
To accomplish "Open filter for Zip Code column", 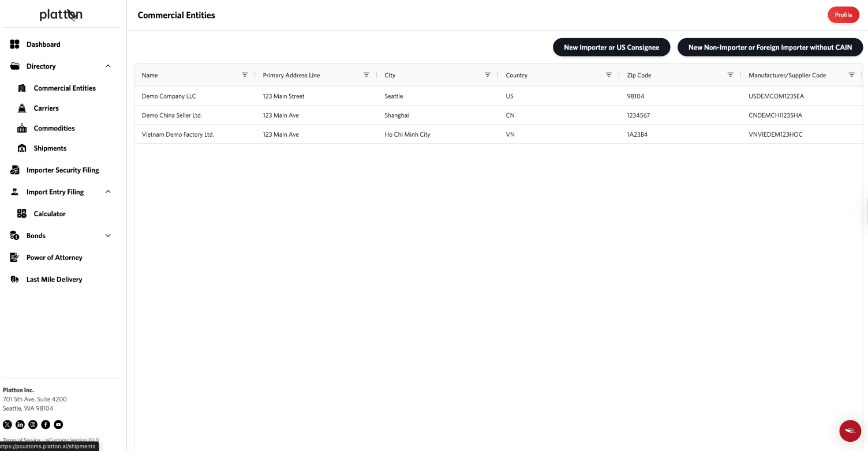I will pos(730,75).
